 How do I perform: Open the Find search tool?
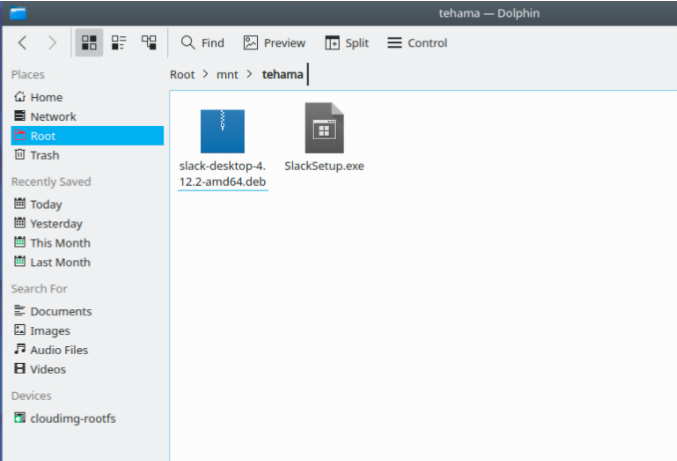pyautogui.click(x=202, y=43)
